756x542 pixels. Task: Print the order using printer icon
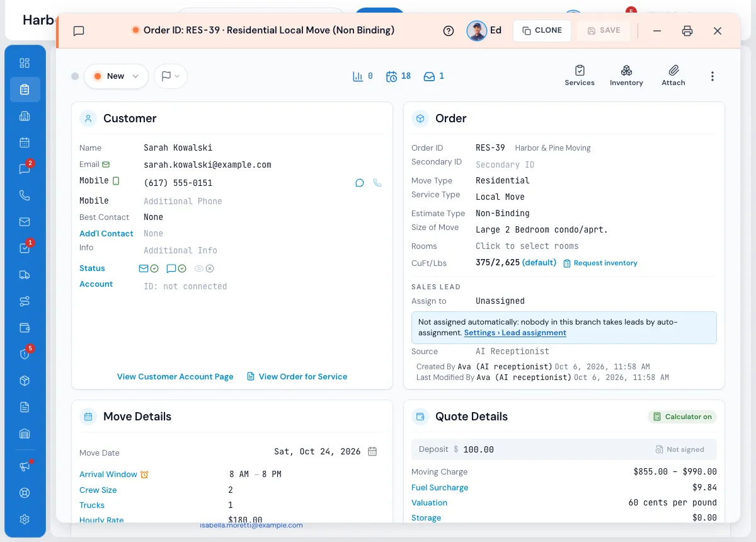point(687,31)
